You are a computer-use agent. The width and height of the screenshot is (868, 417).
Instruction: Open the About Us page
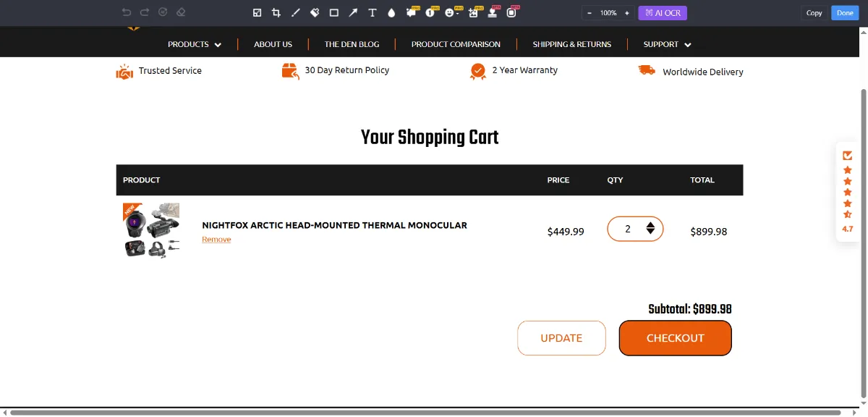pyautogui.click(x=273, y=44)
